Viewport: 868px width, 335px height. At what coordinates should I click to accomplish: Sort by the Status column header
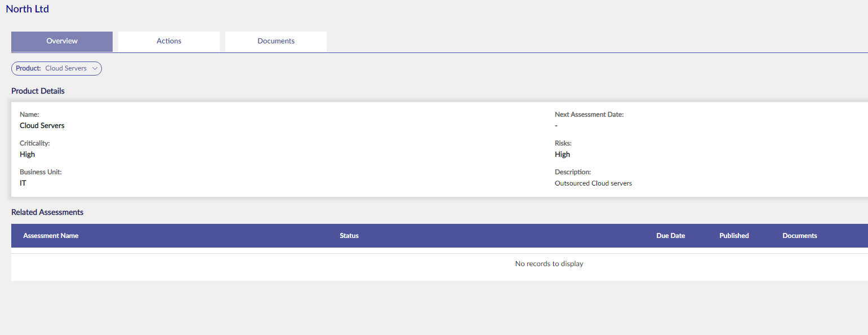click(x=349, y=236)
